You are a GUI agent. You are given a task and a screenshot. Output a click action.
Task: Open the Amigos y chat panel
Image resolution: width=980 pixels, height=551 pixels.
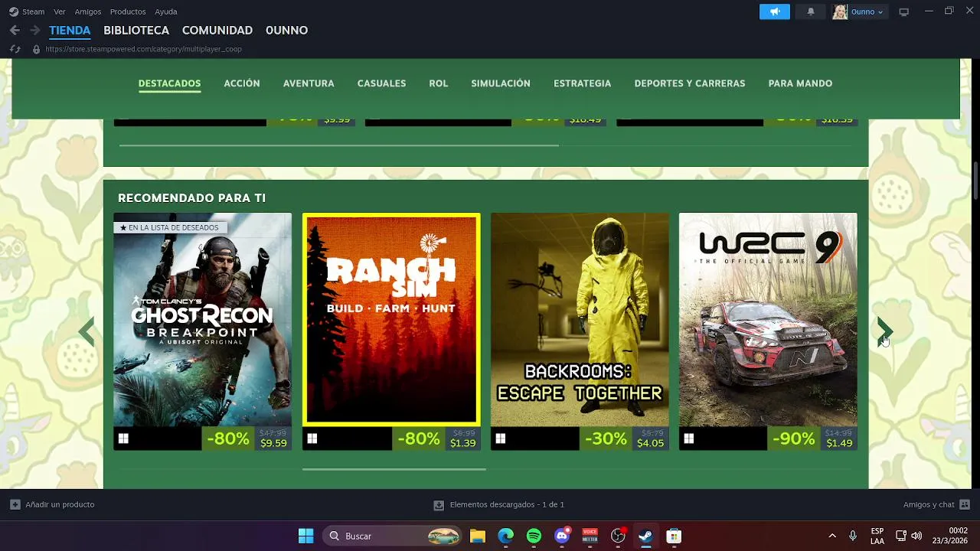coord(929,504)
